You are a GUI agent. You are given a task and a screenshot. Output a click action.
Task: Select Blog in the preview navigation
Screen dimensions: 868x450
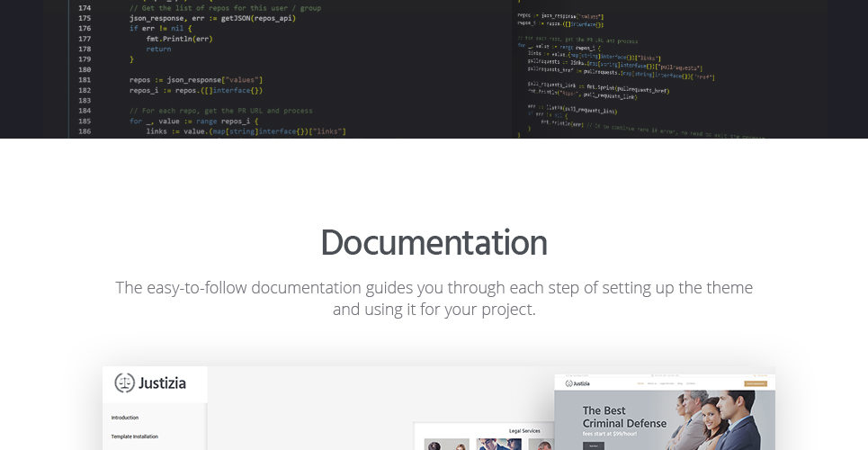tap(680, 383)
